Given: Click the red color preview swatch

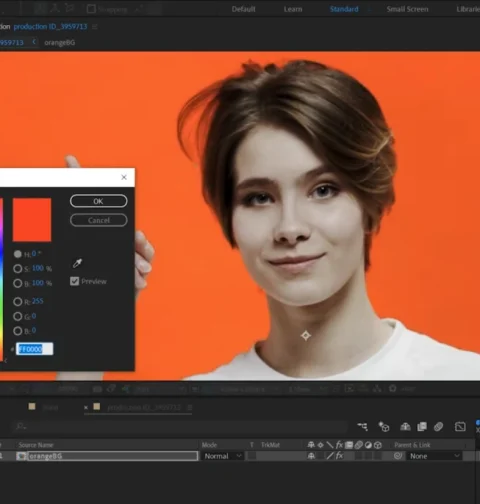Looking at the screenshot, I should click(x=32, y=220).
